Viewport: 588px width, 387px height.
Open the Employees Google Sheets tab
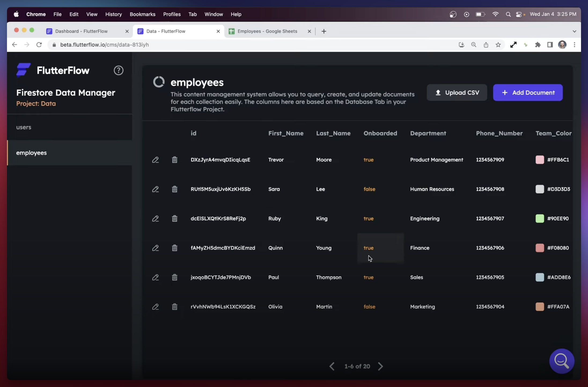267,31
